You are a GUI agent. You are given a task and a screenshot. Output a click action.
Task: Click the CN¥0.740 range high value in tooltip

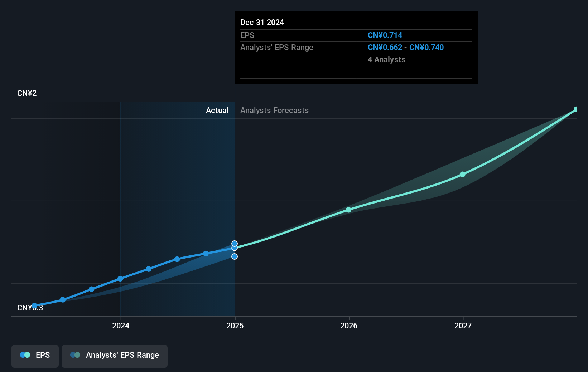coord(426,47)
